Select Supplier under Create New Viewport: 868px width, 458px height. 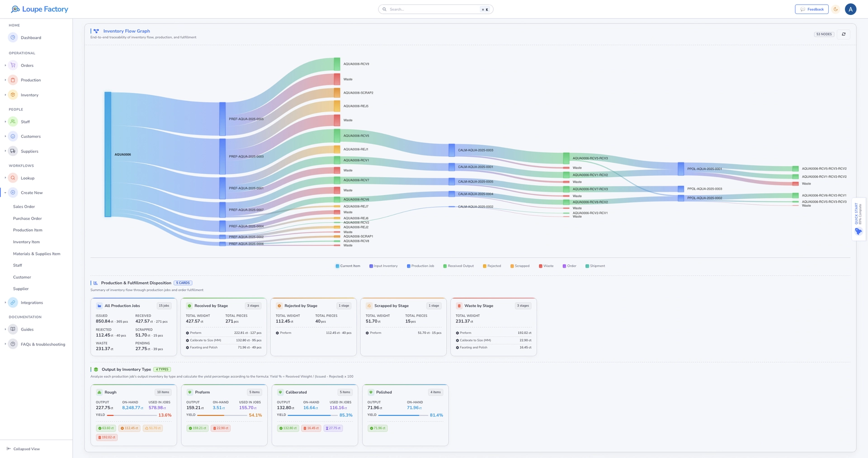[x=21, y=288]
